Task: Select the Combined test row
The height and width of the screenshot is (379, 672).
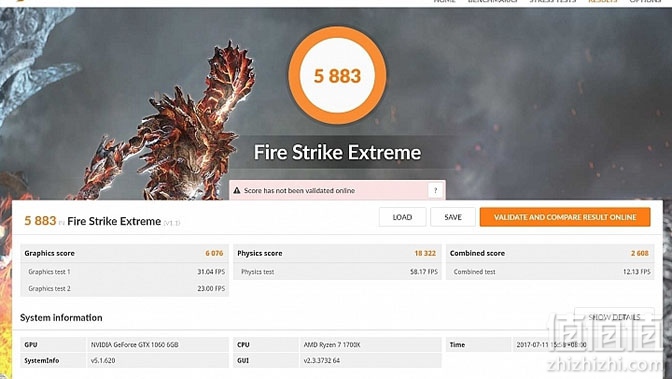Action: click(x=550, y=271)
